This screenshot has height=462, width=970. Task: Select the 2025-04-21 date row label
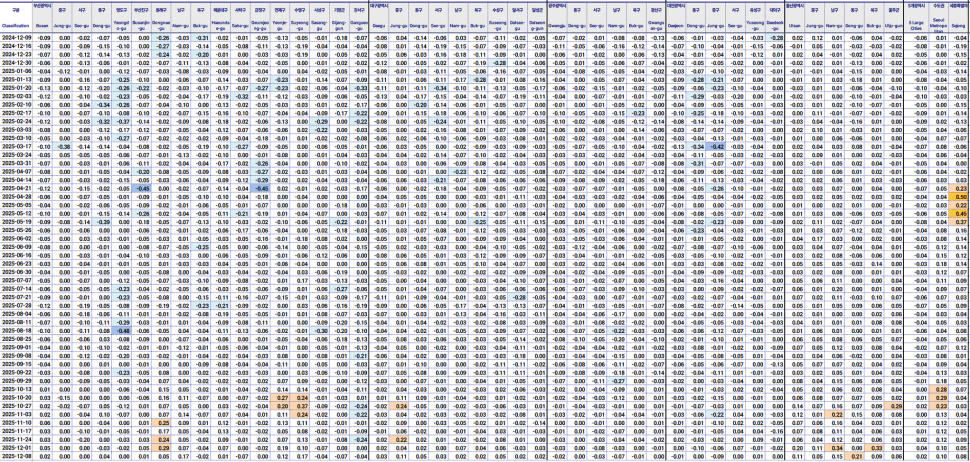tap(18, 188)
